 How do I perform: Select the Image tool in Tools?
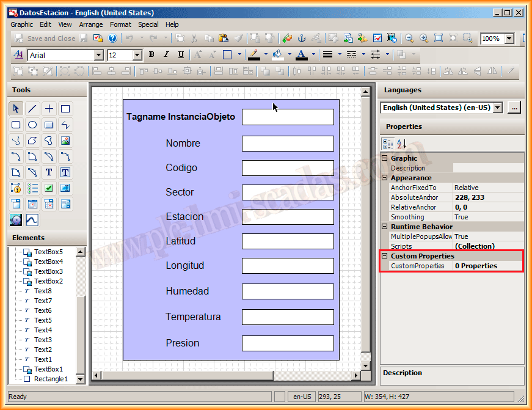[x=65, y=141]
